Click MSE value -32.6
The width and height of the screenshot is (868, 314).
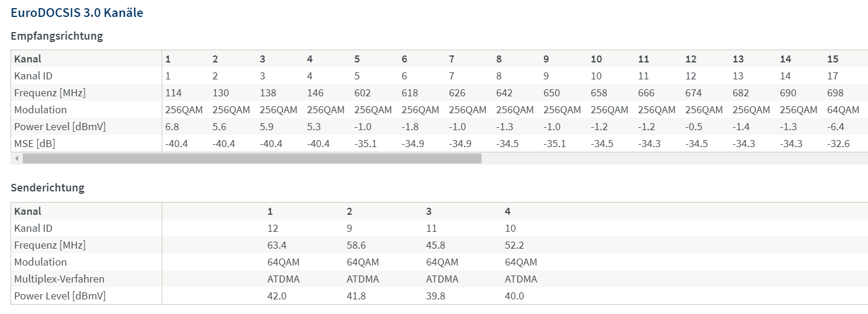click(838, 144)
